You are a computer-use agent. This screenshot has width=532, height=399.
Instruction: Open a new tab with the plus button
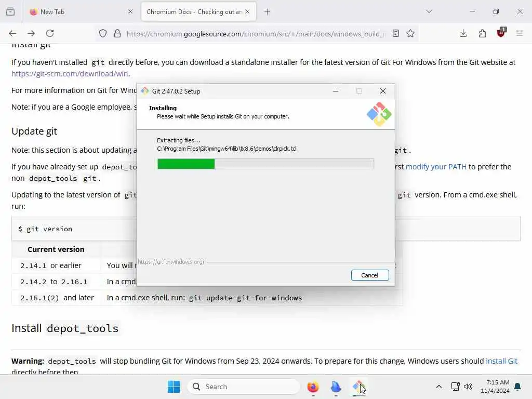pyautogui.click(x=268, y=12)
